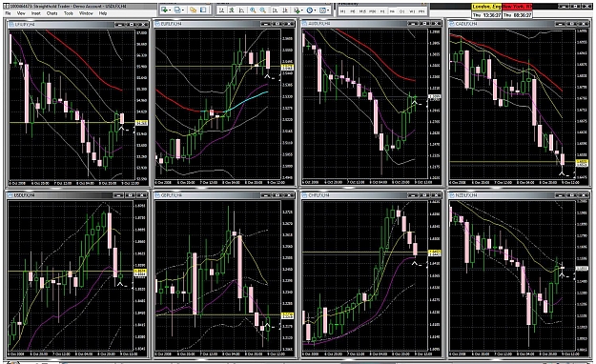Switch to candlestick chart display
Viewport: 596px width, 364px height.
[x=232, y=10]
